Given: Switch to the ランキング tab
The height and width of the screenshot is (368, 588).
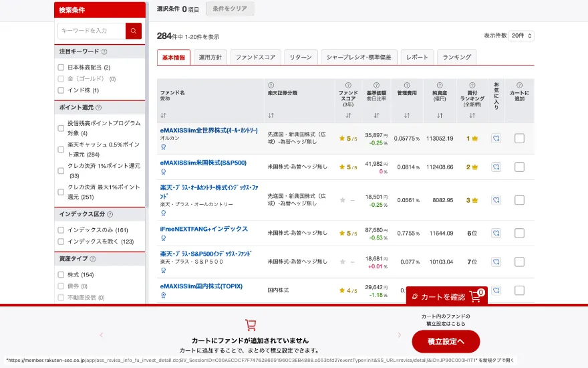Looking at the screenshot, I should pyautogui.click(x=457, y=58).
